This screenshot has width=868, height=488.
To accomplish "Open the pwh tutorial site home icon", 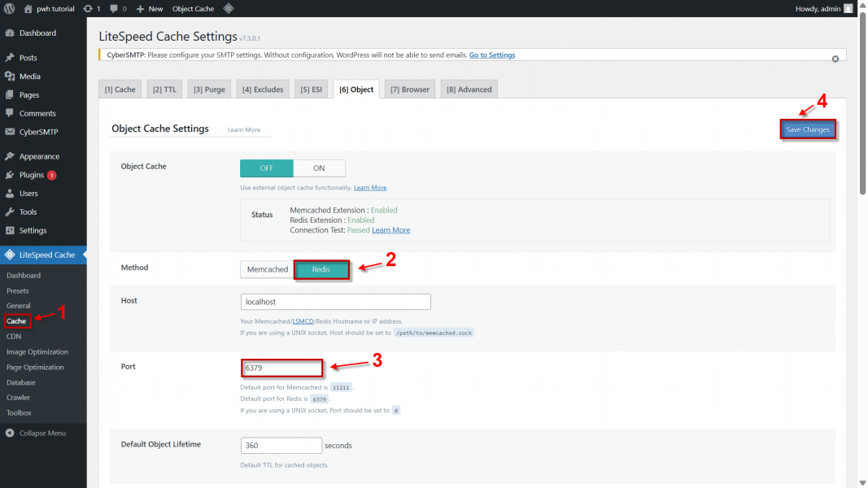I will [x=28, y=8].
